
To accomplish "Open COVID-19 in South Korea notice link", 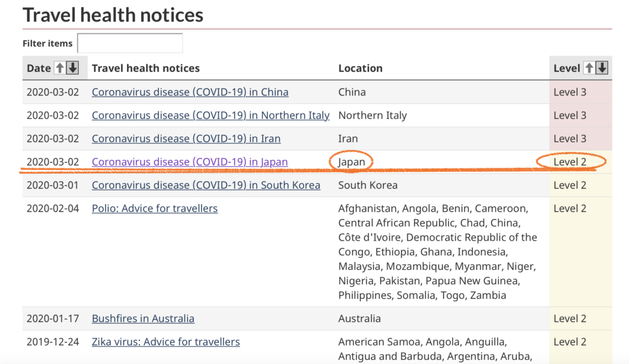I will [206, 185].
